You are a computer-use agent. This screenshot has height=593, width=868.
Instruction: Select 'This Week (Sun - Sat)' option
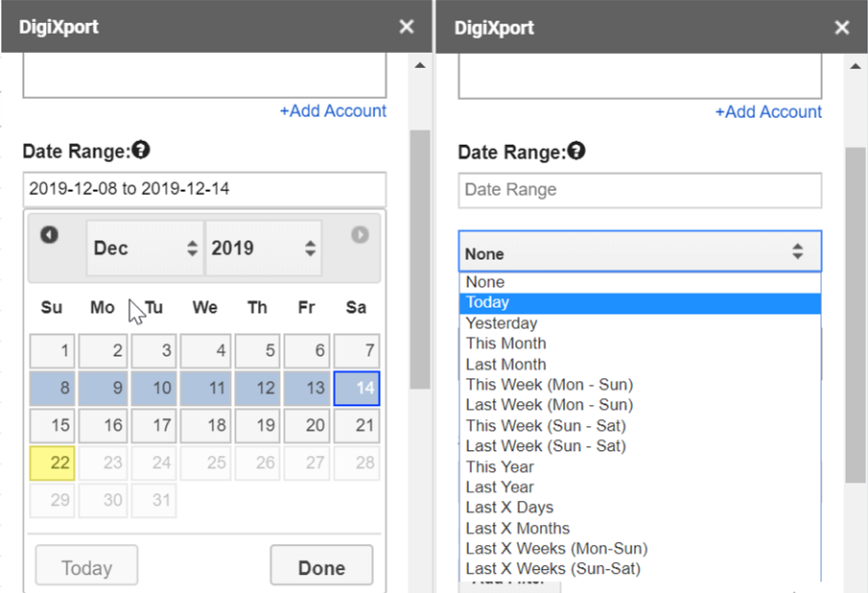(x=640, y=426)
